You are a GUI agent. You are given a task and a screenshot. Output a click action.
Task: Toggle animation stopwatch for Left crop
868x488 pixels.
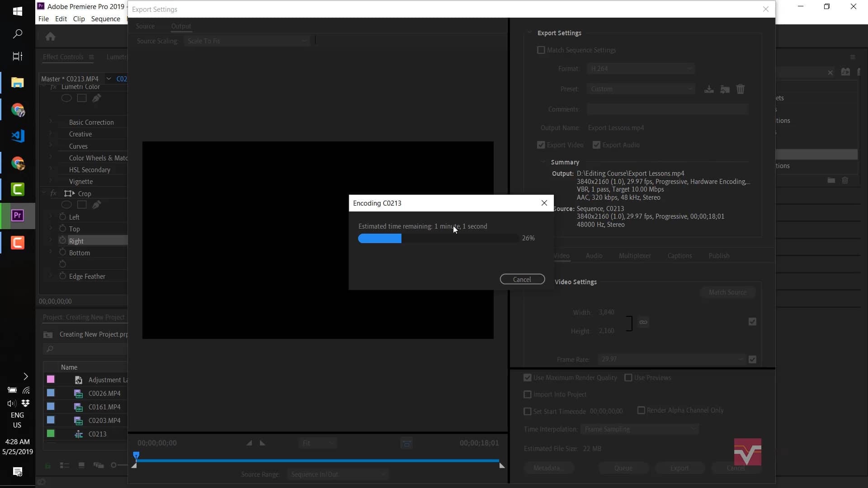[x=62, y=217]
